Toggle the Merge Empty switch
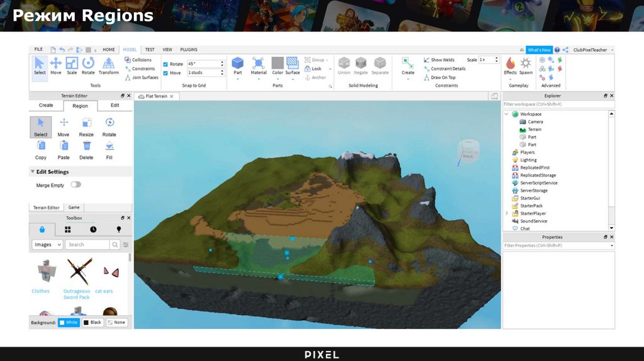The image size is (644, 361). pos(75,185)
